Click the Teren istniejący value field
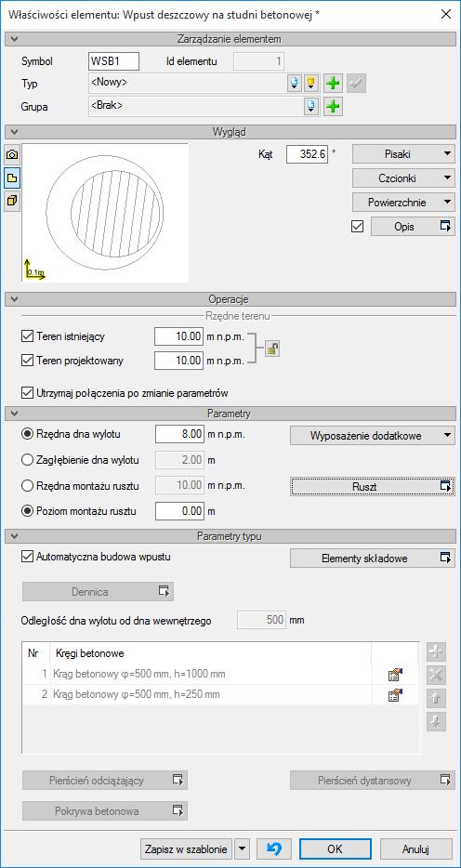This screenshot has height=868, width=461. pos(179,336)
